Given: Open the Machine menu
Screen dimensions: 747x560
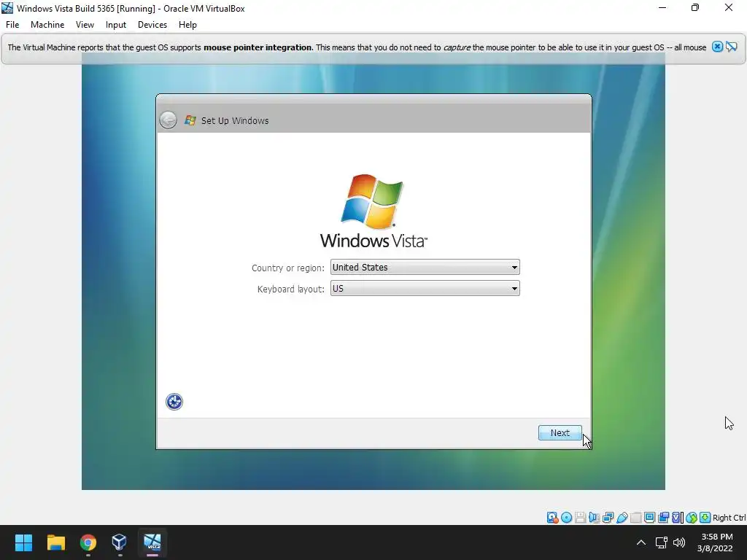Looking at the screenshot, I should pos(47,25).
